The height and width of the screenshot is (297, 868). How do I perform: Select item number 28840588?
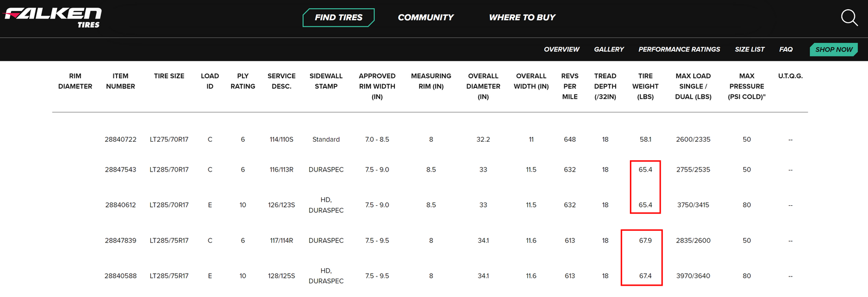point(120,276)
